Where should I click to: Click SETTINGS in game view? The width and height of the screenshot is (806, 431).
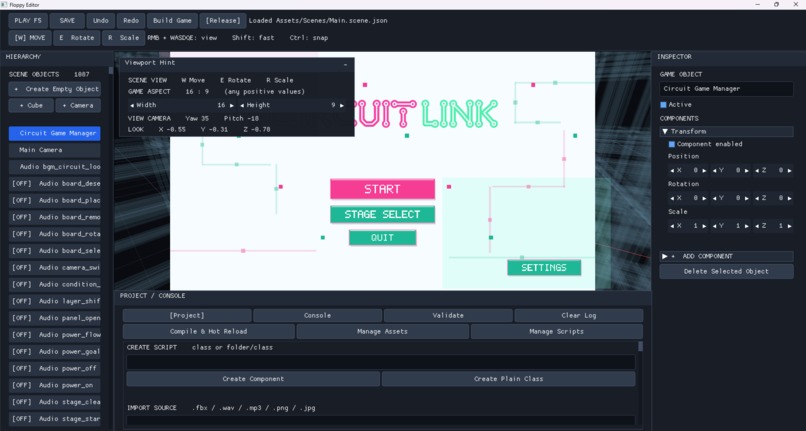pyautogui.click(x=544, y=267)
